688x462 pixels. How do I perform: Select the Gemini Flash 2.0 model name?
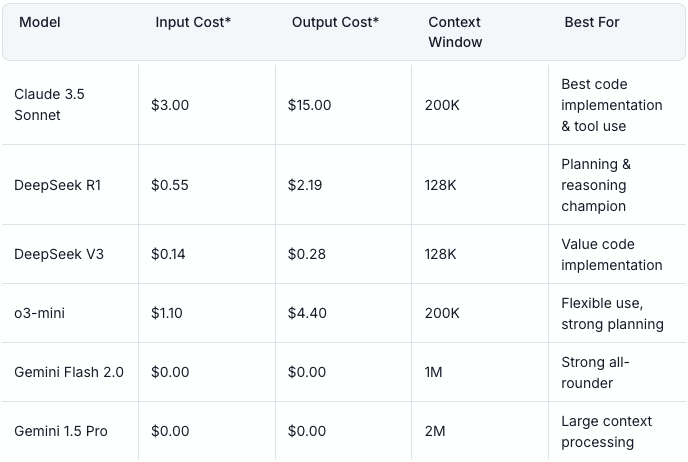point(69,372)
